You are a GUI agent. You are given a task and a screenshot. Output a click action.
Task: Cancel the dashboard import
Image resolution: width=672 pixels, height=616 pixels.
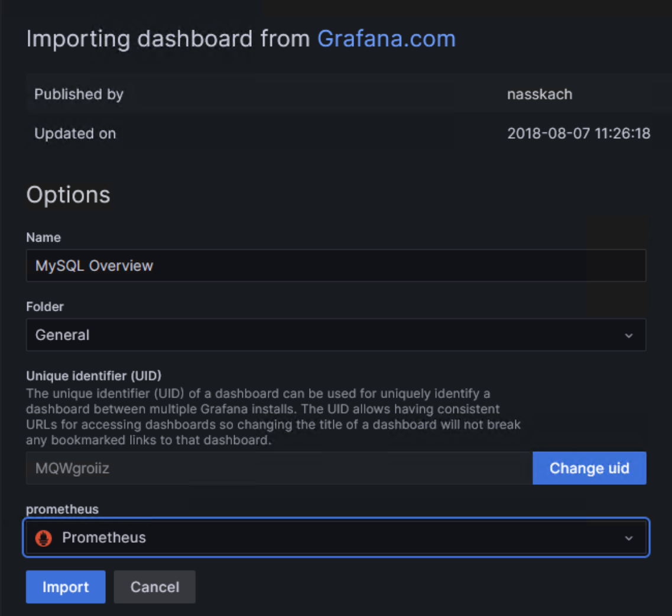coord(154,587)
